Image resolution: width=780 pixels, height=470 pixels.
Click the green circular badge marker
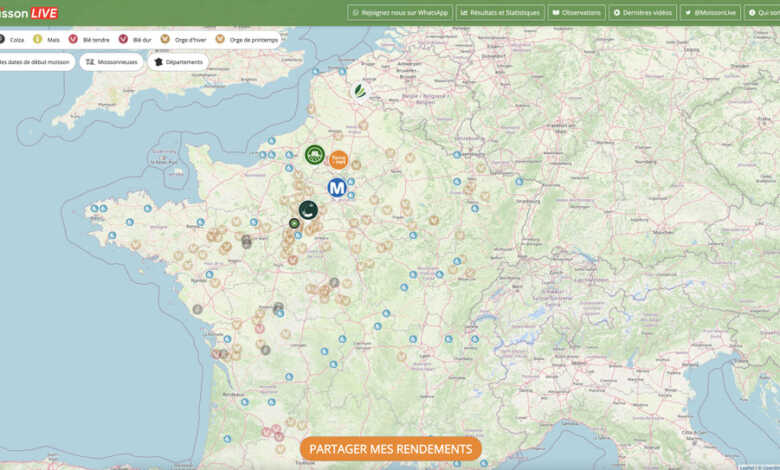pos(314,154)
